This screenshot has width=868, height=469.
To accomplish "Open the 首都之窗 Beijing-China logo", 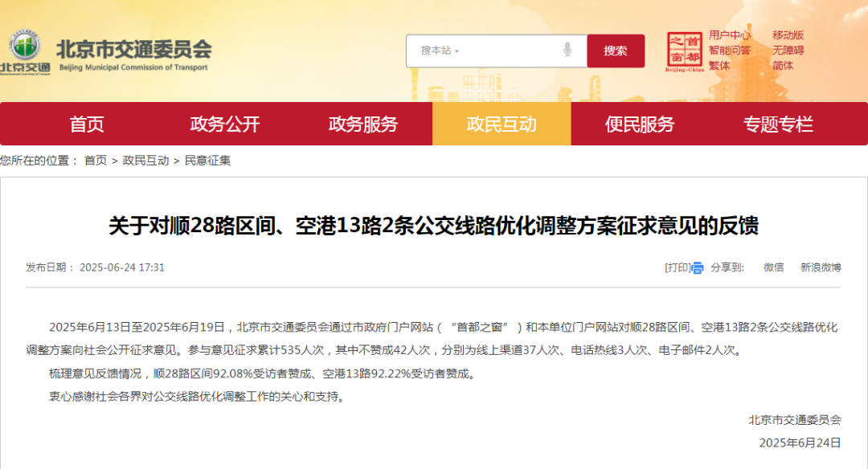I will [x=685, y=51].
